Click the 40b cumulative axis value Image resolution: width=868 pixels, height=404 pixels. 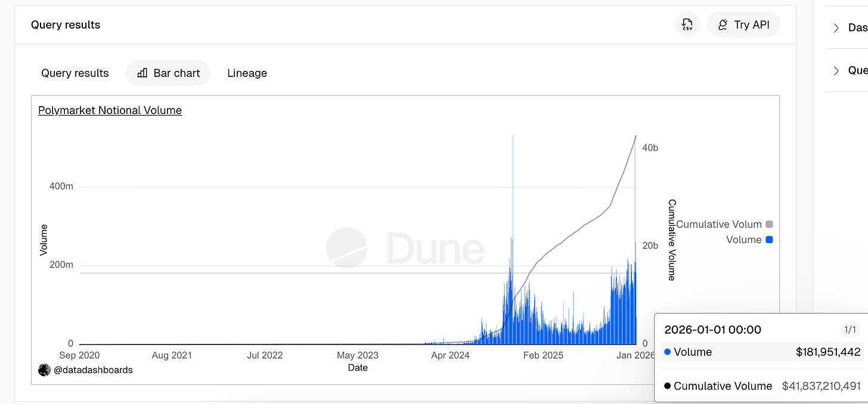pos(650,148)
